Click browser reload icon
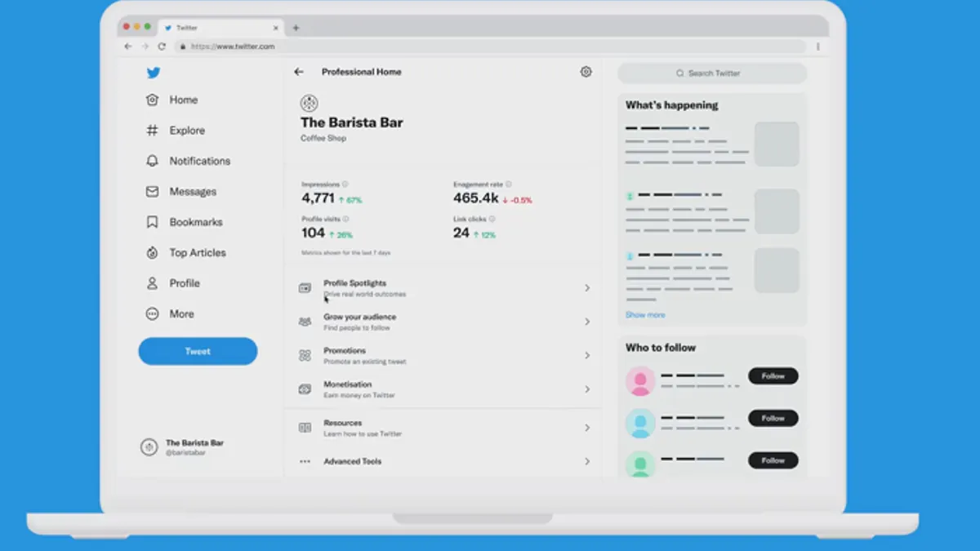This screenshot has height=551, width=980. pos(162,47)
